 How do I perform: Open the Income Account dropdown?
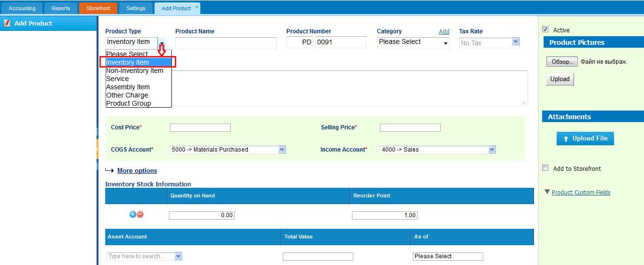click(438, 150)
